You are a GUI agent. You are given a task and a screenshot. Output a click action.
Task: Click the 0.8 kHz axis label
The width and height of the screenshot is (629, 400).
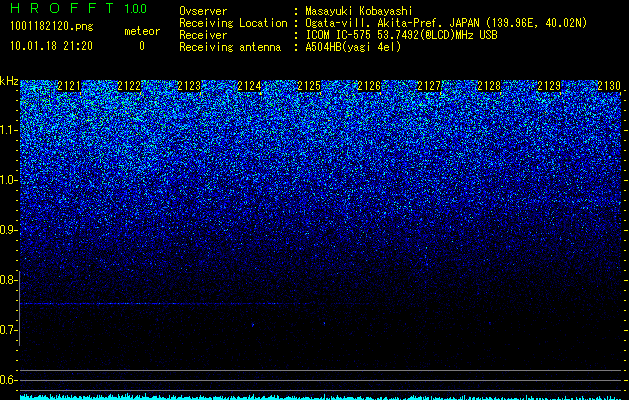(9, 280)
